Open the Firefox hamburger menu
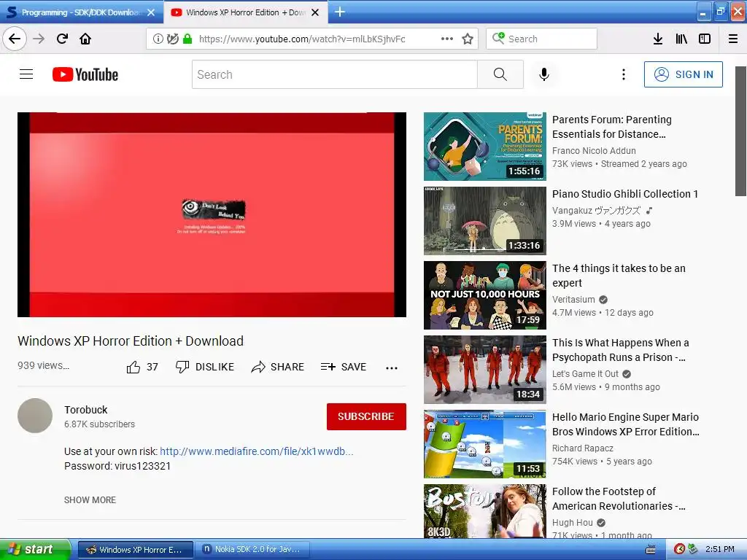This screenshot has width=747, height=560. [x=733, y=39]
